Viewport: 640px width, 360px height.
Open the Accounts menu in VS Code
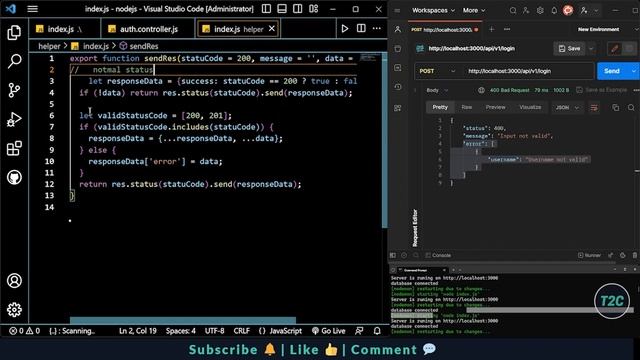14,281
